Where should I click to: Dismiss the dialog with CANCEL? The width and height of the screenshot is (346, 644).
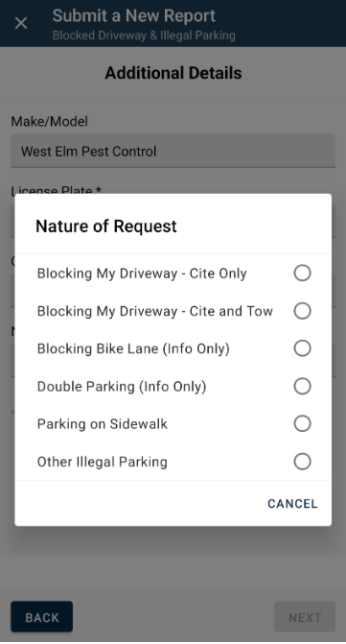click(x=292, y=504)
